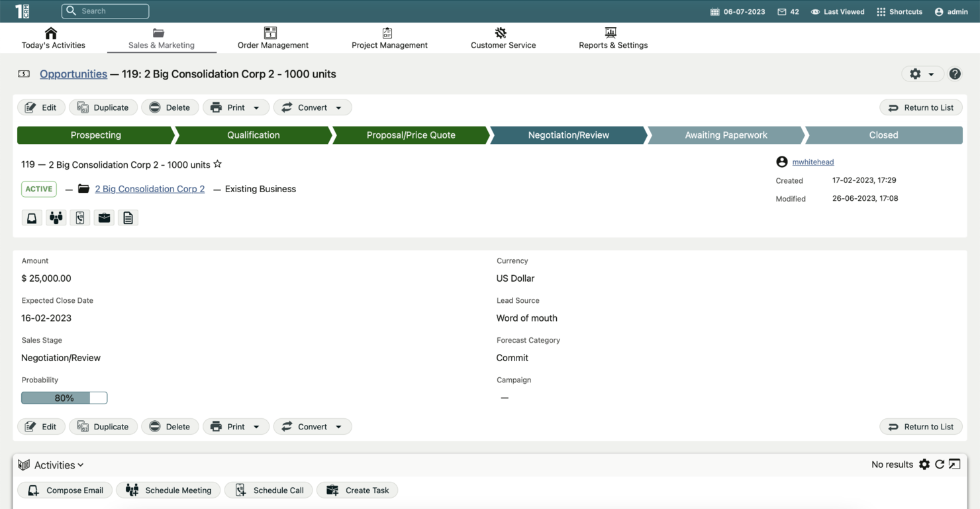Refresh the Activities panel

tap(940, 465)
